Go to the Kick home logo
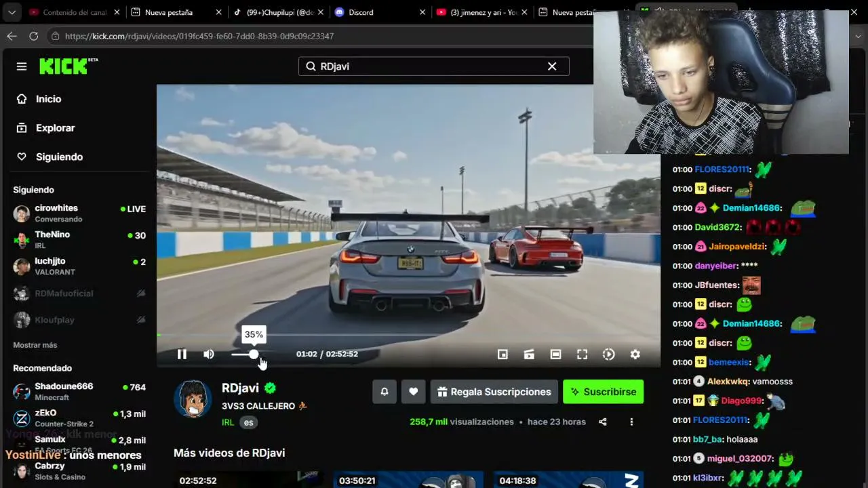This screenshot has width=868, height=488. (68, 66)
